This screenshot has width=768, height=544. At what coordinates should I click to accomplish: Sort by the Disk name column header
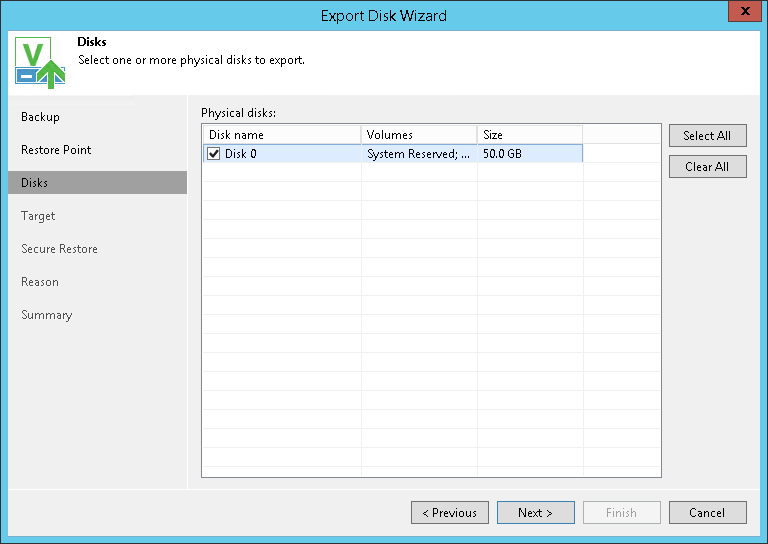click(x=282, y=135)
